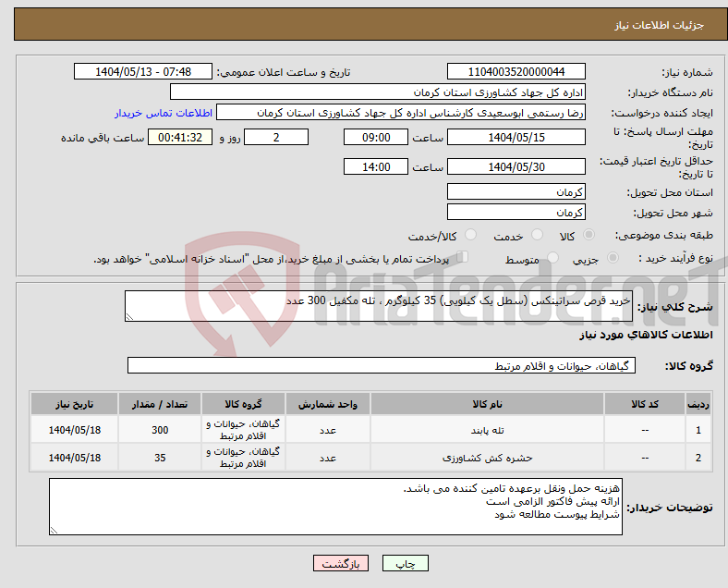The width and height of the screenshot is (728, 588).
Task: Click the تله پابند item name cell
Action: click(487, 430)
